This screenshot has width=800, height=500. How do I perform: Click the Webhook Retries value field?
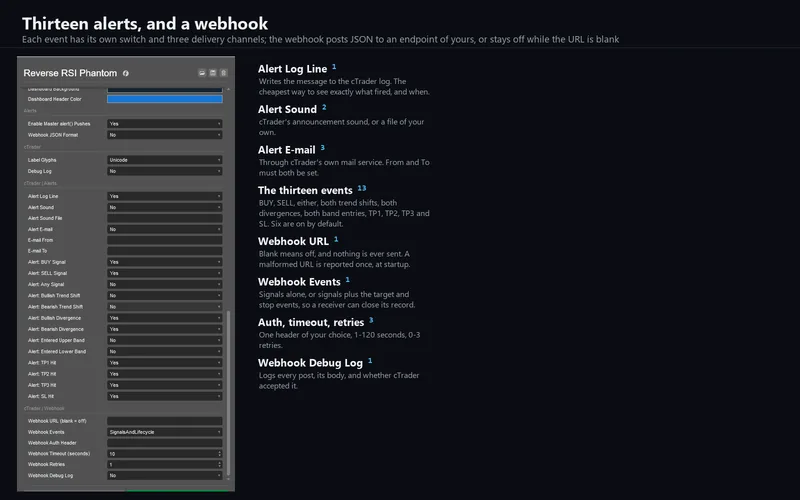[165, 464]
